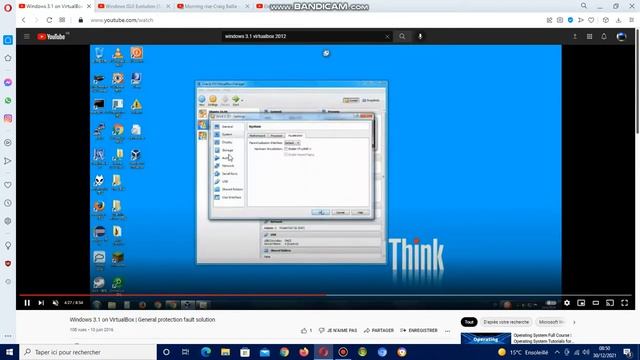Click ENREGISTRER to save the video

coord(419,330)
